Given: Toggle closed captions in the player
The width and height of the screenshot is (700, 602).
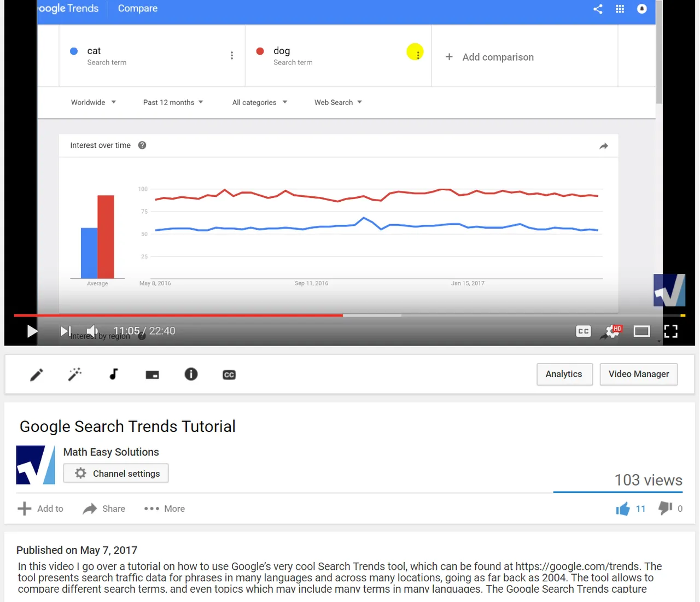Looking at the screenshot, I should click(584, 331).
